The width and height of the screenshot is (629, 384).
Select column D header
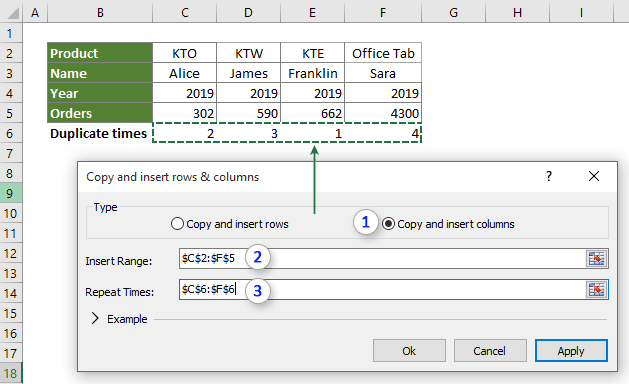point(248,12)
